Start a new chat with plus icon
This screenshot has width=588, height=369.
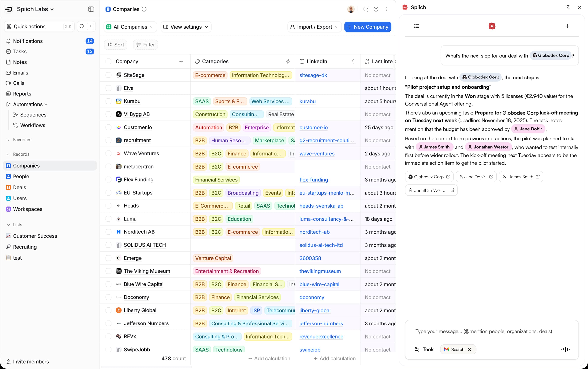[567, 26]
